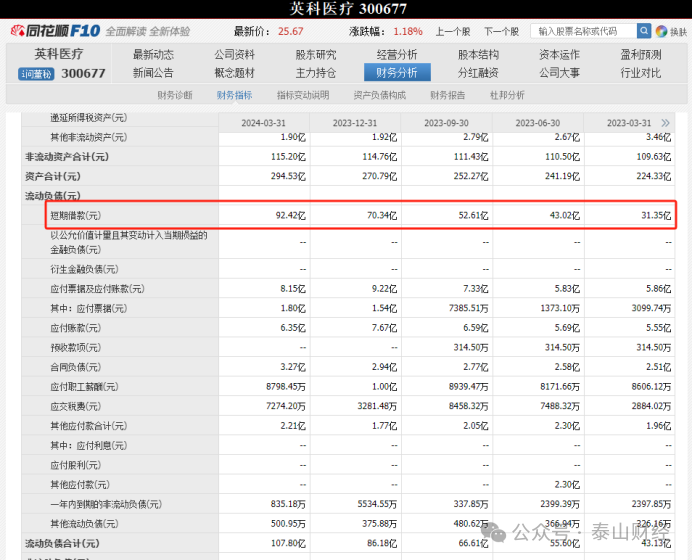The height and width of the screenshot is (560, 692).
Task: Click the 107.80亿 current liabilities total
Action: [288, 543]
